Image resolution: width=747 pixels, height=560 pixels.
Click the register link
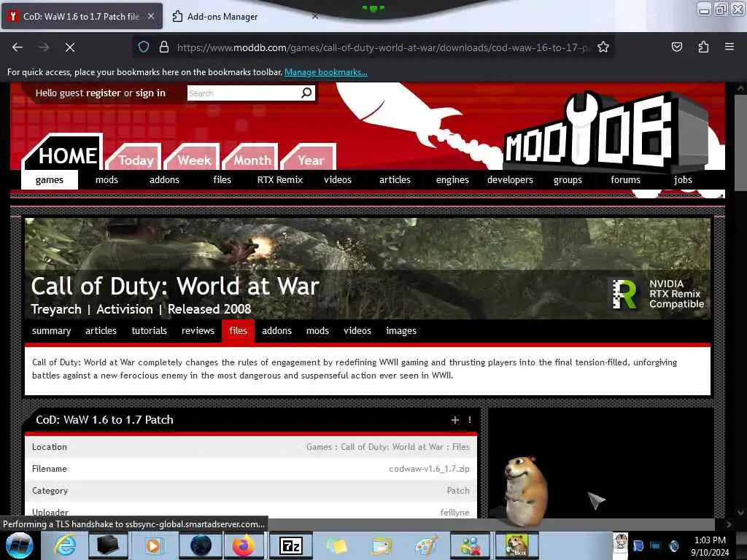(103, 93)
